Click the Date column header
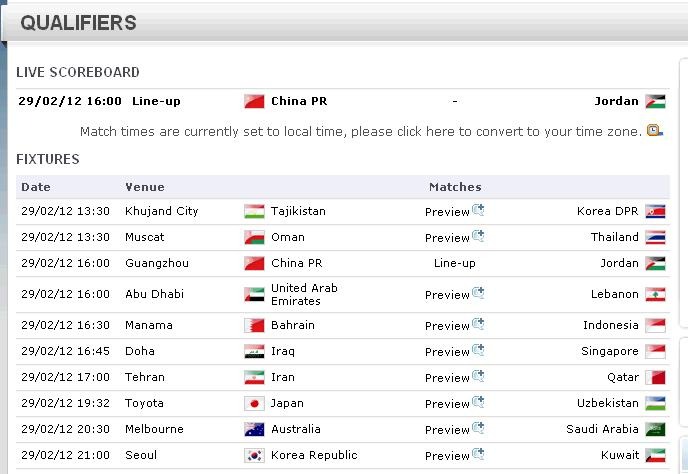This screenshot has width=688, height=474. coord(36,187)
